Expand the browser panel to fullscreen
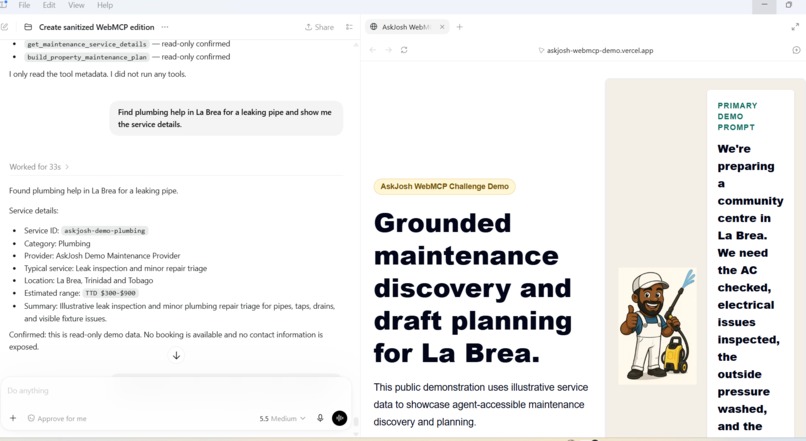 pos(795,27)
